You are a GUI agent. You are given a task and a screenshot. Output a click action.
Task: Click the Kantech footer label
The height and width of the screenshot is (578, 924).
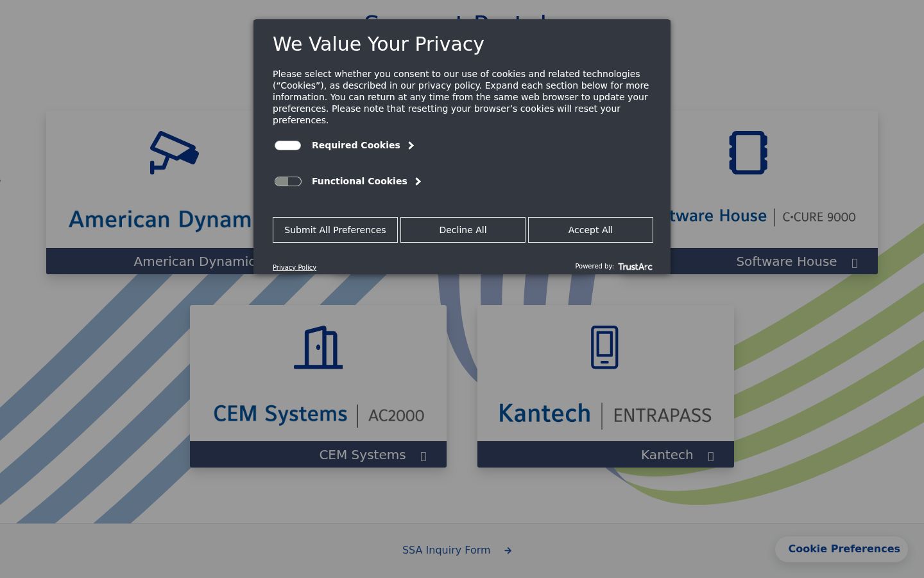tap(667, 455)
